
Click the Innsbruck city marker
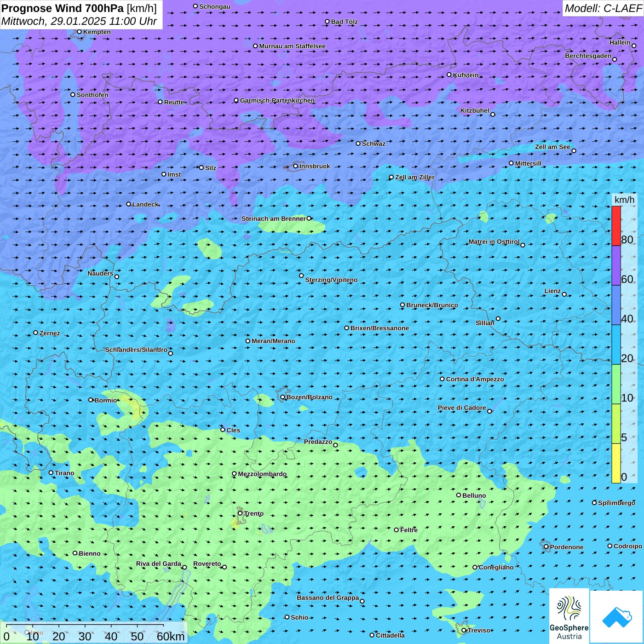[x=296, y=166]
